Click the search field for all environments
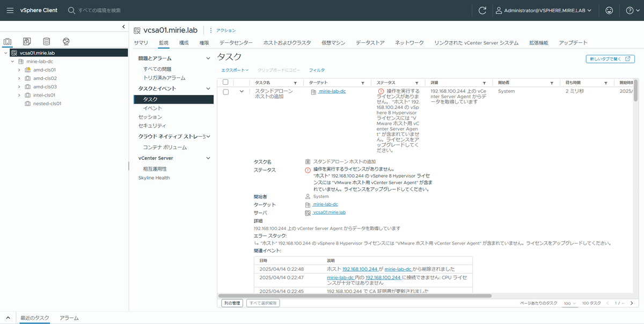The image size is (644, 324). tap(100, 10)
